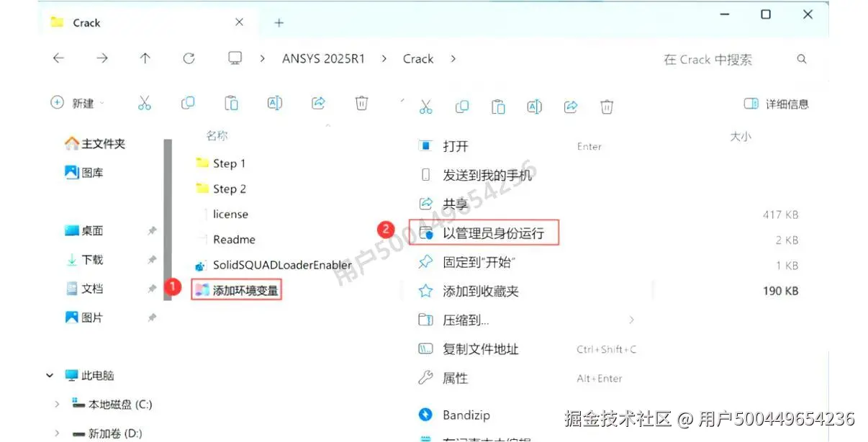Select the Paste icon on the toolbar

pos(231,103)
